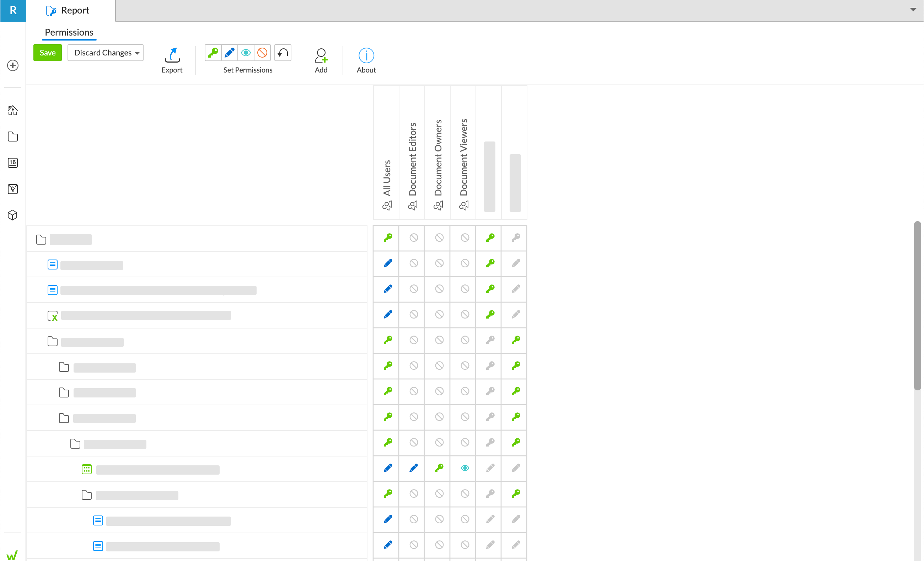Choose the red no-access permission tool
Viewport: 924px width, 561px height.
(262, 53)
